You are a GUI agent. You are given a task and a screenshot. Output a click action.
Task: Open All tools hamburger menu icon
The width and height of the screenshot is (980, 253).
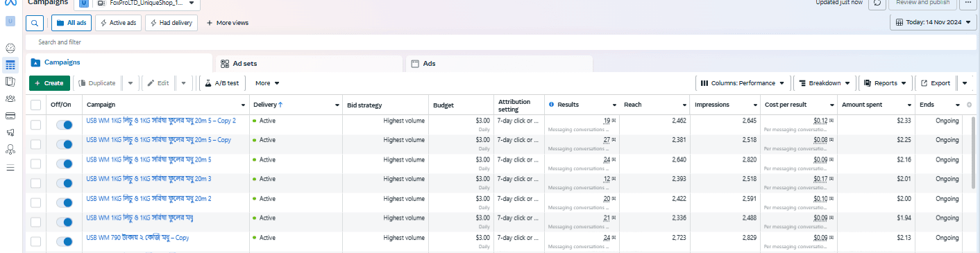coord(10,168)
